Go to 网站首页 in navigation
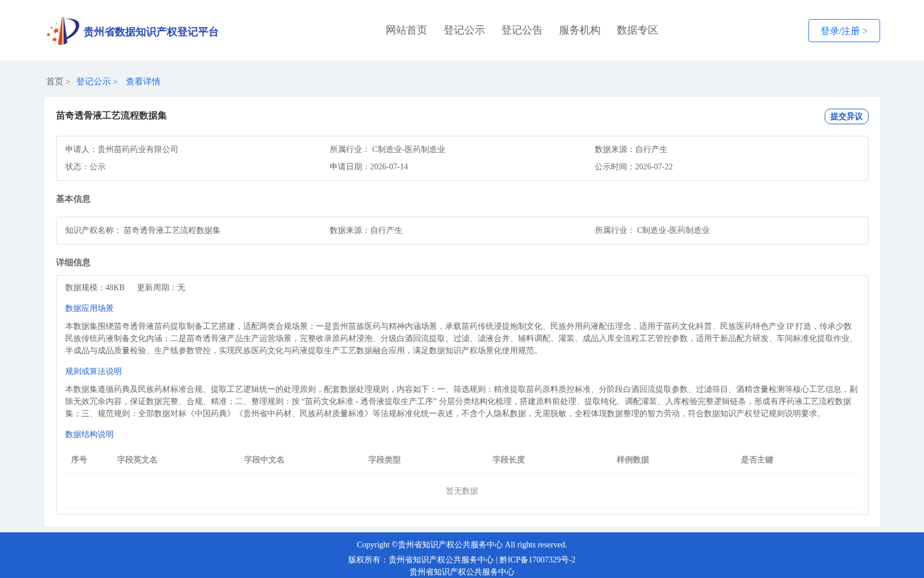924x578 pixels. 407,30
